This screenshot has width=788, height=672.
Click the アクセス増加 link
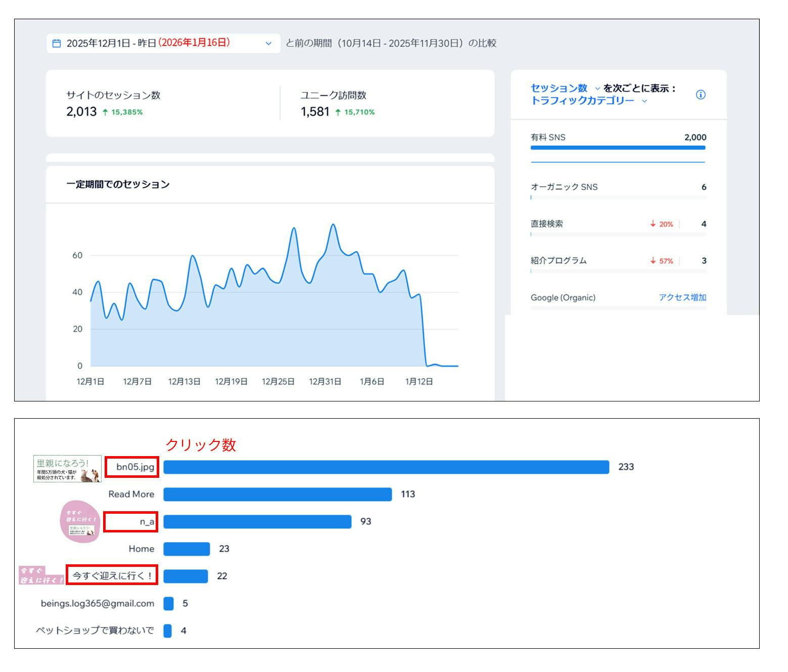point(682,297)
